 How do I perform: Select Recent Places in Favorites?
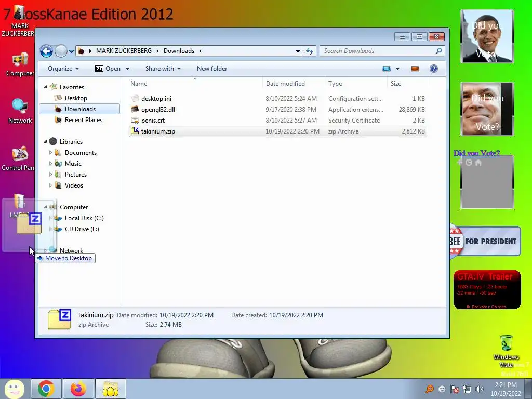tap(84, 120)
